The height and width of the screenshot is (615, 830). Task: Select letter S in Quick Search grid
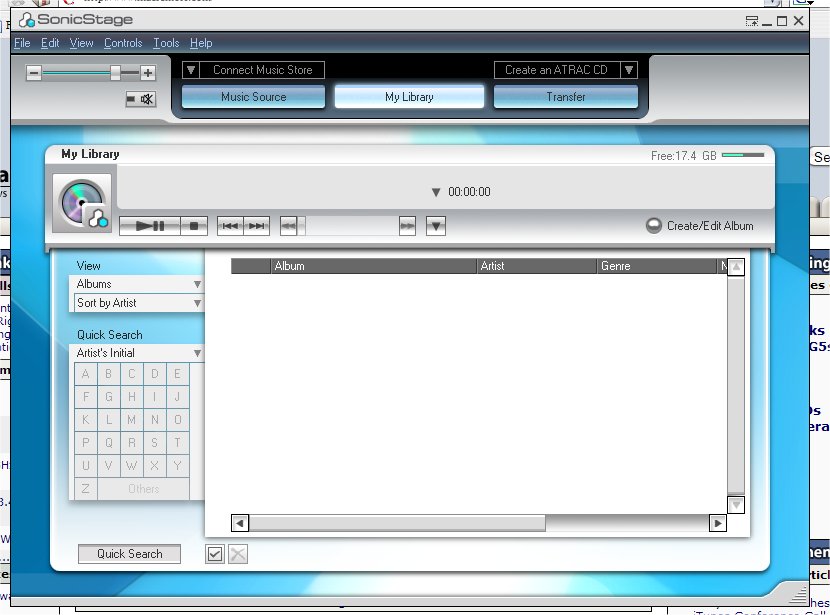(x=155, y=443)
